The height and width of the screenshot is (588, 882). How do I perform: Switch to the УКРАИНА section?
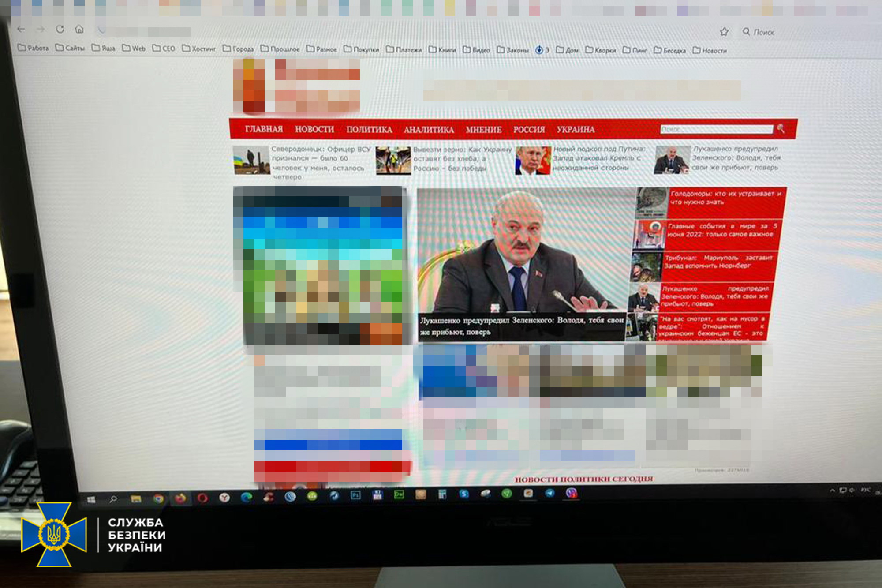(576, 129)
